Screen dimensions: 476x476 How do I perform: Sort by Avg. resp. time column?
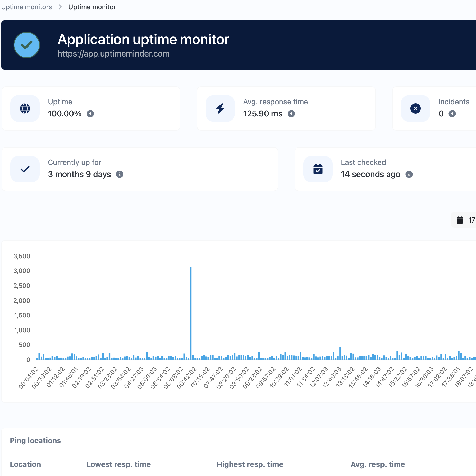[378, 464]
